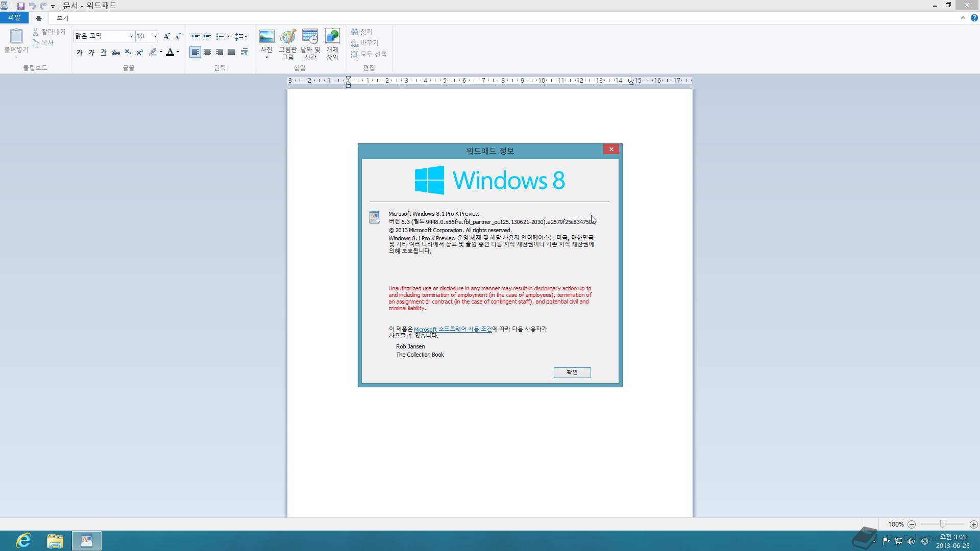Toggle superscript formatting
This screenshot has height=551, width=980.
coord(140,52)
